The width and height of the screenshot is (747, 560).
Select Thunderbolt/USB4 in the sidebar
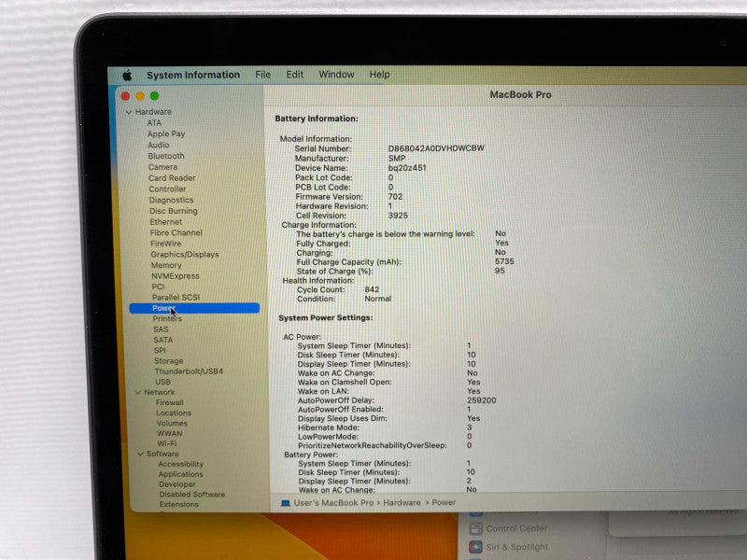[x=189, y=371]
